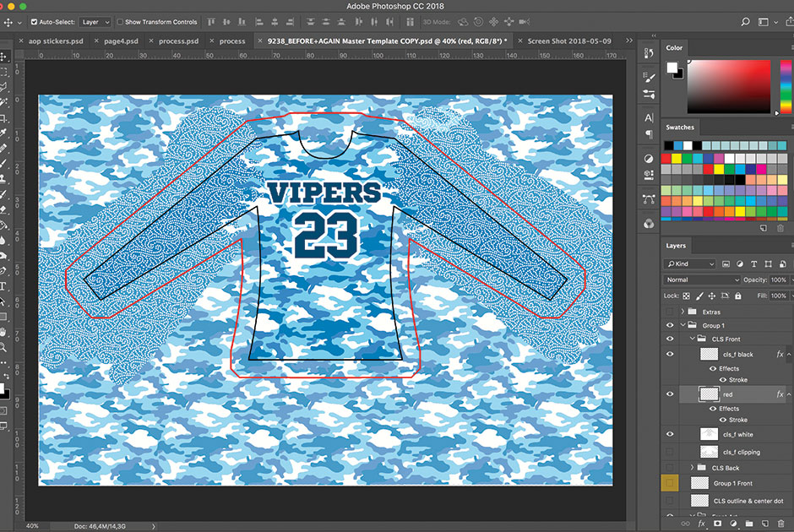Switch to Screen Shot 2018-05-09 tab
This screenshot has height=532, width=794.
tap(569, 41)
